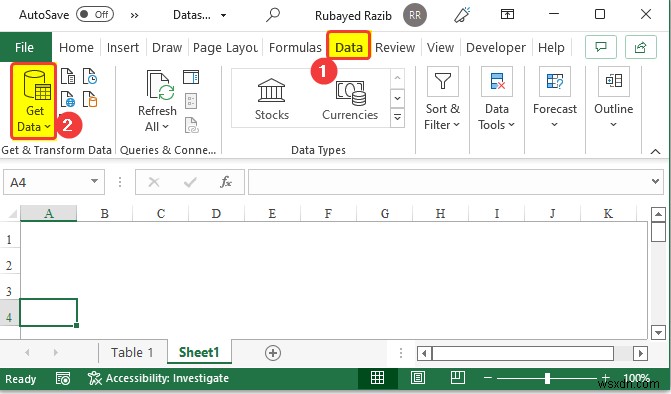Click From Web icon
Image resolution: width=671 pixels, height=394 pixels.
[68, 99]
